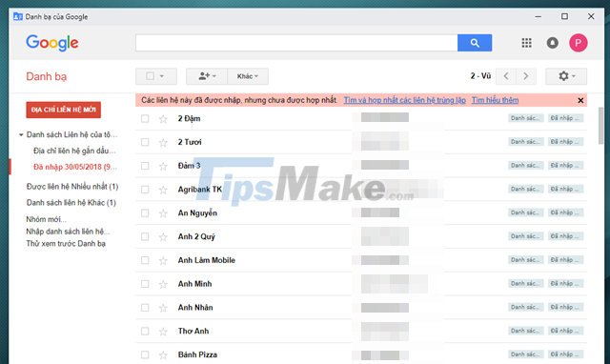Star the contact 2 Tươi
Viewport: 610px width, 364px height.
[x=163, y=142]
